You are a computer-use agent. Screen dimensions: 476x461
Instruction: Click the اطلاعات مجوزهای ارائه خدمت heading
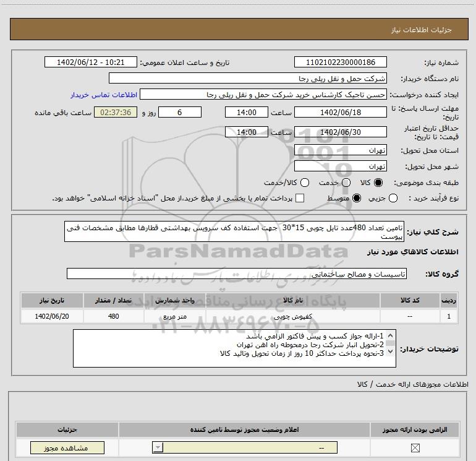[412, 384]
